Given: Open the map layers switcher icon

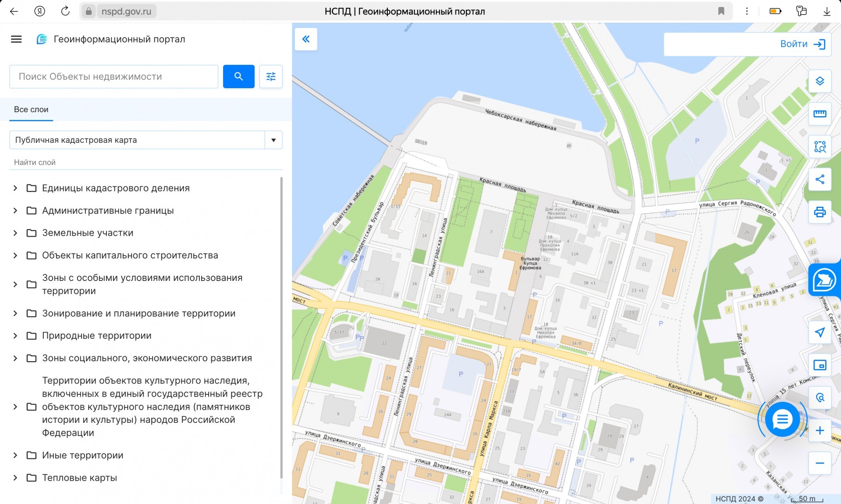Looking at the screenshot, I should (x=820, y=81).
